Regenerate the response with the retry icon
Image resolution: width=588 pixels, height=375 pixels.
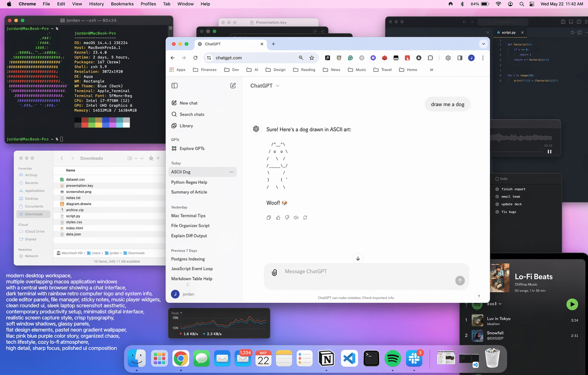coord(305,217)
